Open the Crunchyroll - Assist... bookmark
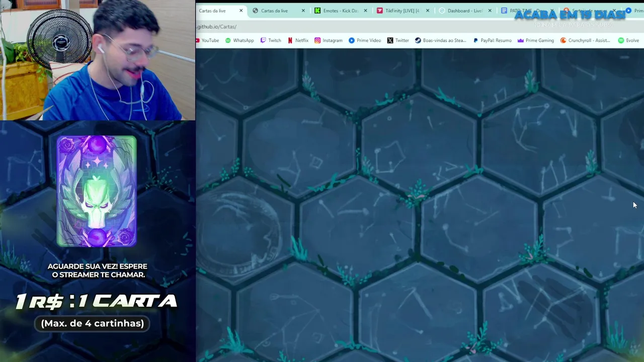The width and height of the screenshot is (644, 362). 585,40
